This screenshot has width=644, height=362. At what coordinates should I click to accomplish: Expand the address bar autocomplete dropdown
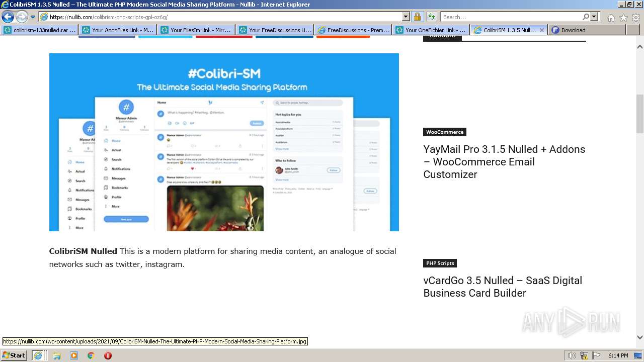pyautogui.click(x=406, y=17)
